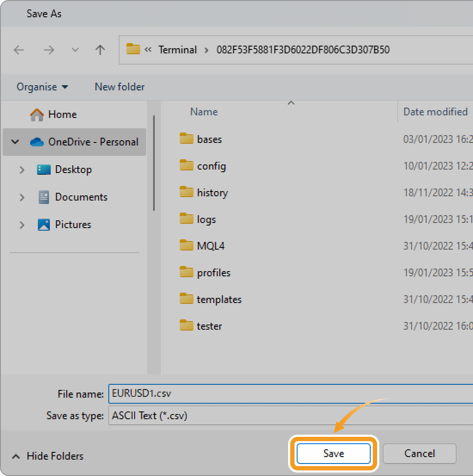The image size is (473, 476).
Task: Click the bases date 03/01/2023
Action: 437,139
